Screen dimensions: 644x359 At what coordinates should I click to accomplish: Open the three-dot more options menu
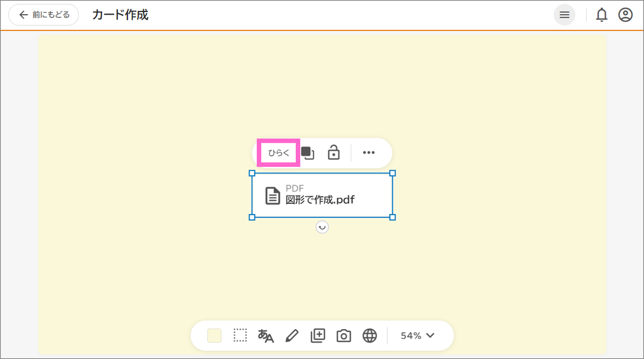[369, 153]
